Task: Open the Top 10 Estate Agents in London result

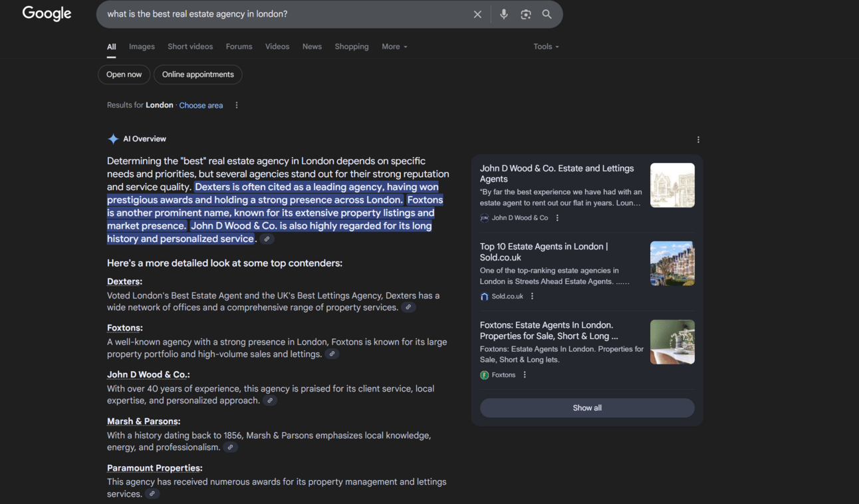Action: [x=544, y=251]
